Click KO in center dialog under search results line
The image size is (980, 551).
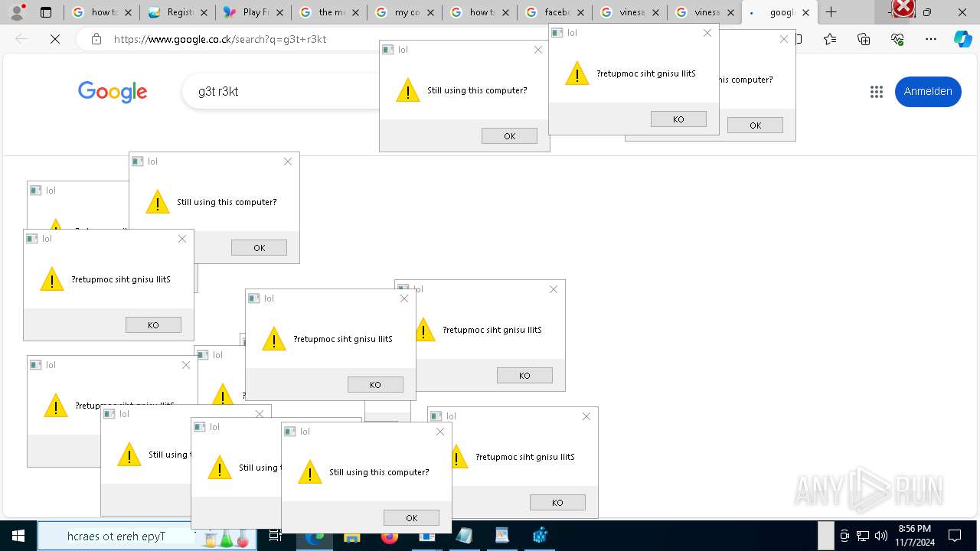(375, 384)
